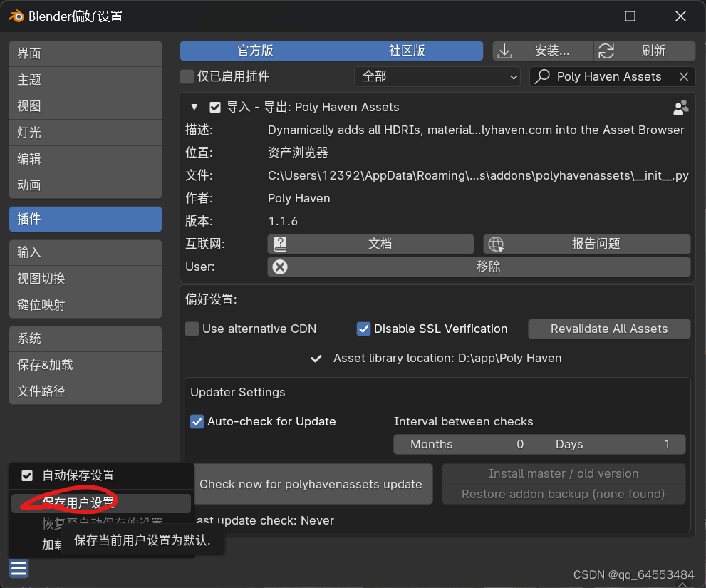This screenshot has height=588, width=706.
Task: Toggle the 官方版 filter button
Action: [255, 51]
